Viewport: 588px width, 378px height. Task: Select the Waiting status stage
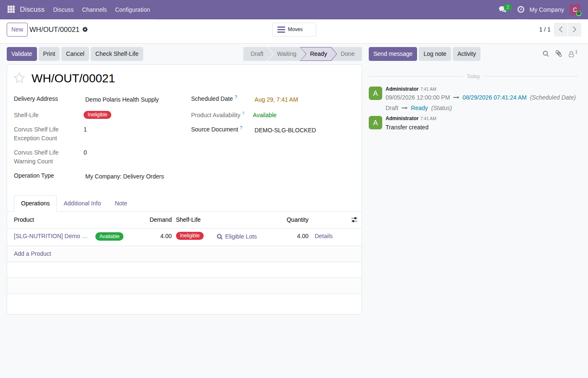pyautogui.click(x=286, y=54)
